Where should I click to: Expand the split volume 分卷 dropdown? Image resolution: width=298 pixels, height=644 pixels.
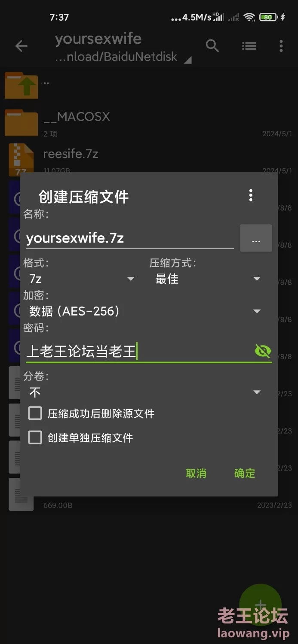click(145, 392)
